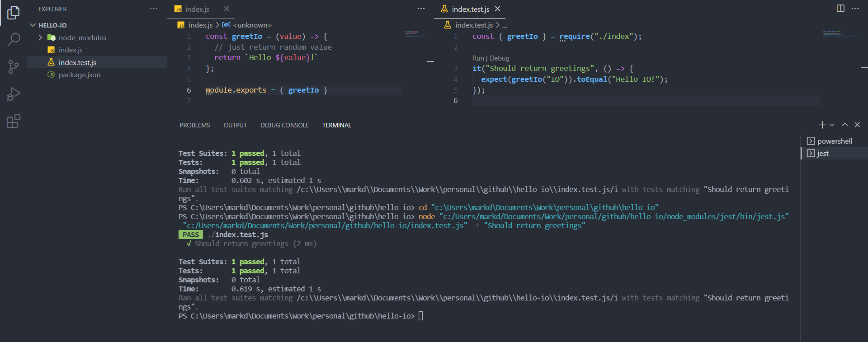The image size is (868, 342).
Task: Click the Debug code lens above the test
Action: (x=499, y=58)
